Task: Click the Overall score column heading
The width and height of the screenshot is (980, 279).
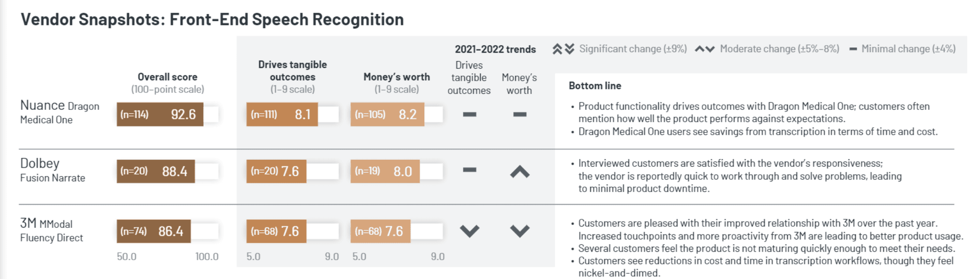Action: tap(167, 77)
